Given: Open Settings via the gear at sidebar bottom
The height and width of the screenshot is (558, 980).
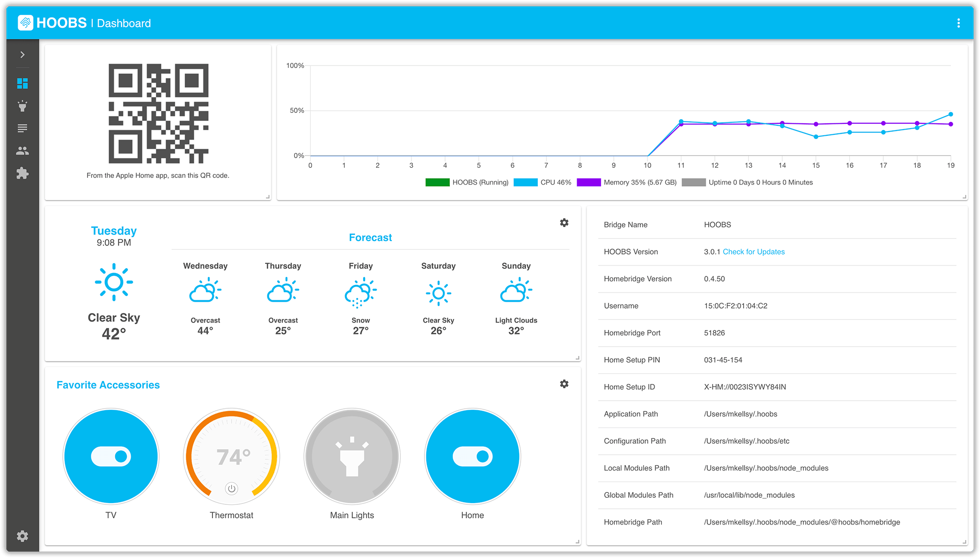Looking at the screenshot, I should [x=22, y=536].
